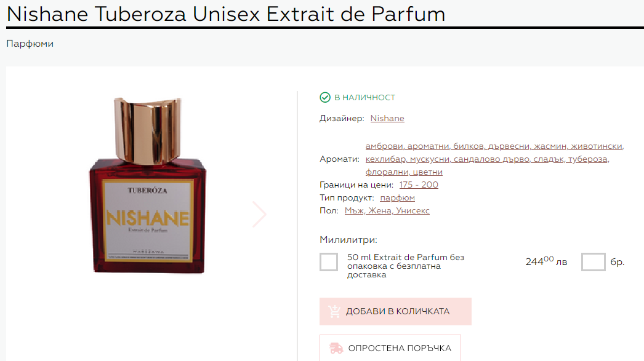Click the 50 ml Extrait de Parfum option label
The width and height of the screenshot is (644, 361).
405,266
